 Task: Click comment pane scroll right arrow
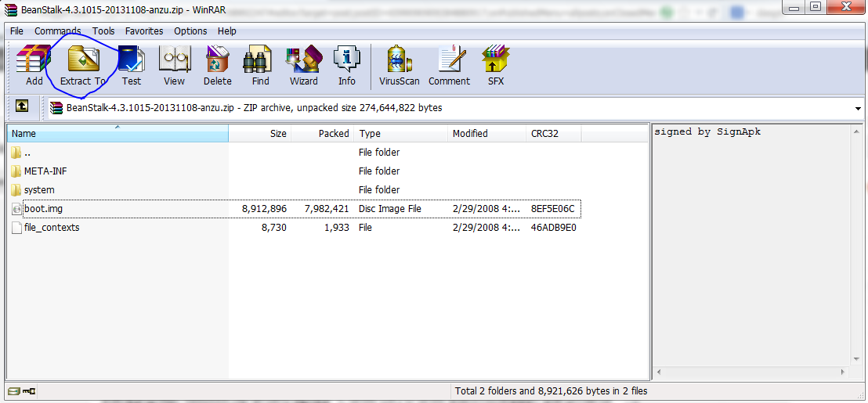(x=843, y=372)
